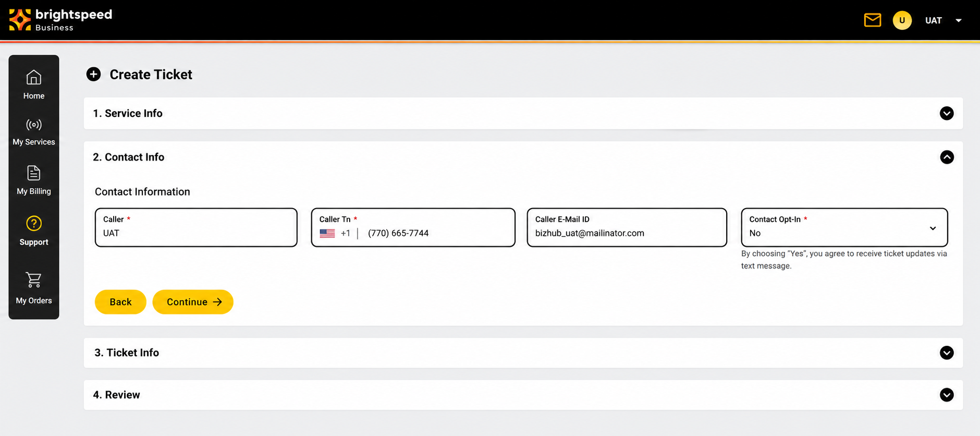Expand the Ticket Info section chevron
The height and width of the screenshot is (436, 980).
(947, 353)
